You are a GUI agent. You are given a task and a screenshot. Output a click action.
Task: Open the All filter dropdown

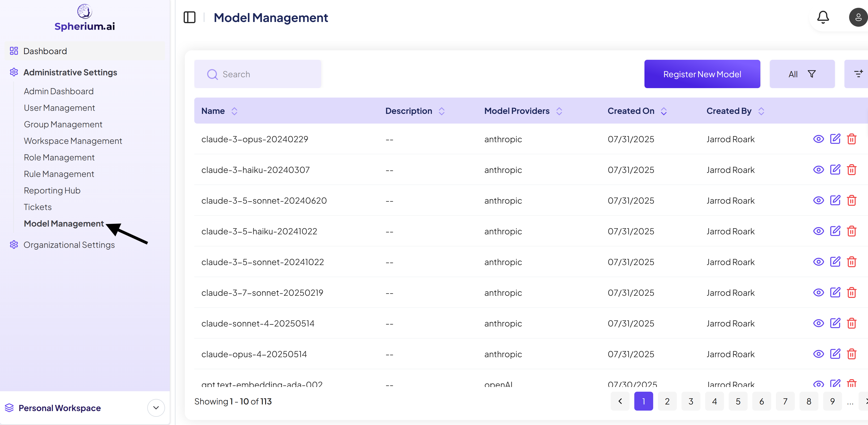point(802,74)
